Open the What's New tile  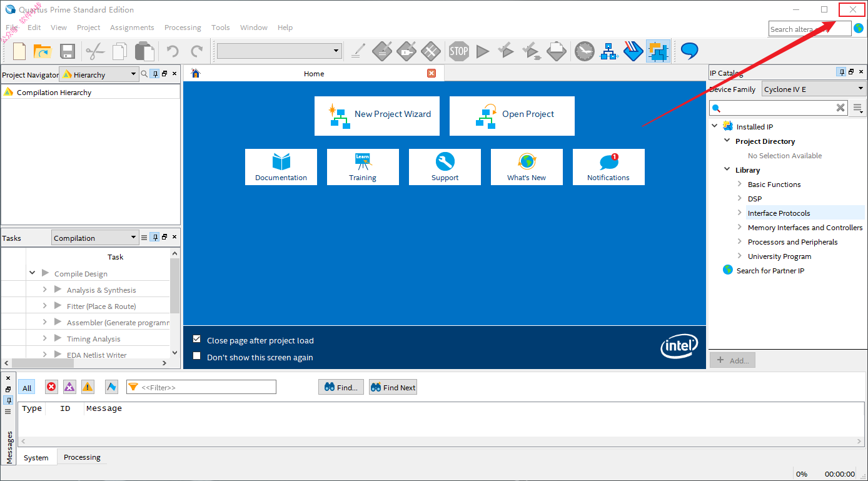(527, 167)
